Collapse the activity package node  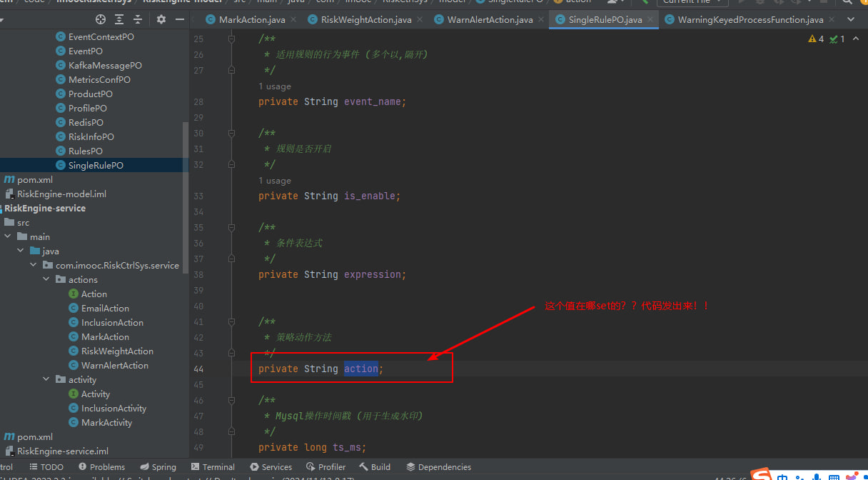(46, 379)
